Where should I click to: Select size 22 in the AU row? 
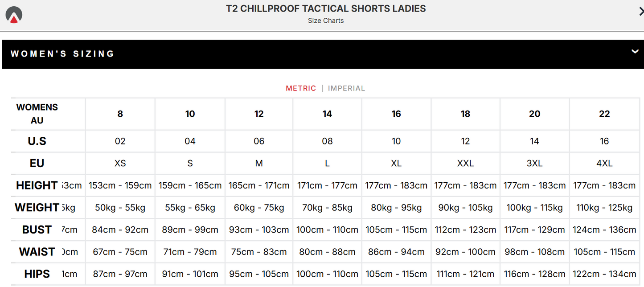[x=604, y=114]
